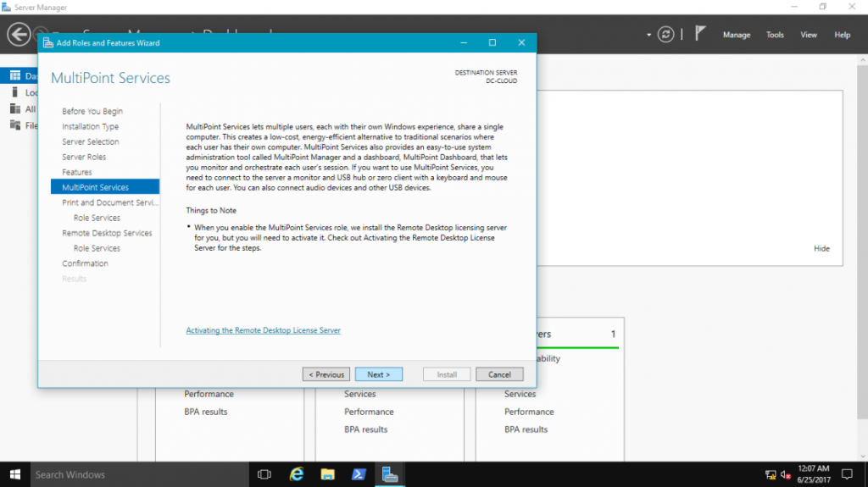Open PowerShell from the taskbar
Viewport: 868px width, 487px height.
click(x=359, y=475)
